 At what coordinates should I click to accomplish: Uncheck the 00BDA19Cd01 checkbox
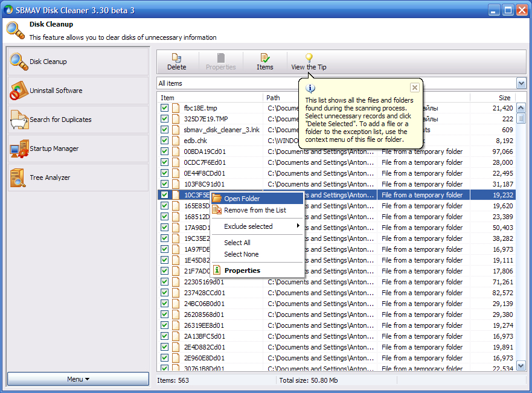(x=165, y=152)
